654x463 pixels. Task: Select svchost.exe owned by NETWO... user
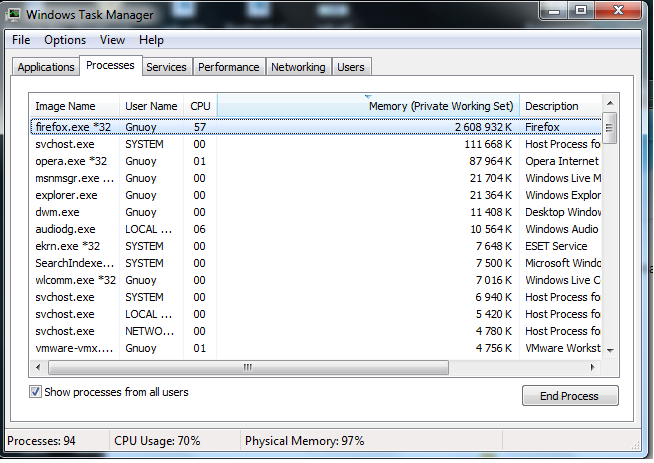tap(316, 331)
